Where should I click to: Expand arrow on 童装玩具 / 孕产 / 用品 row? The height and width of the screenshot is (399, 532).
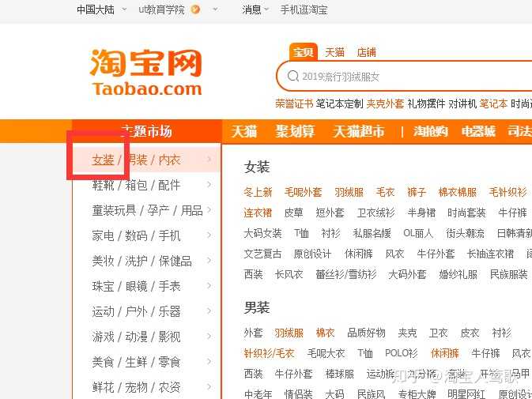tap(209, 209)
